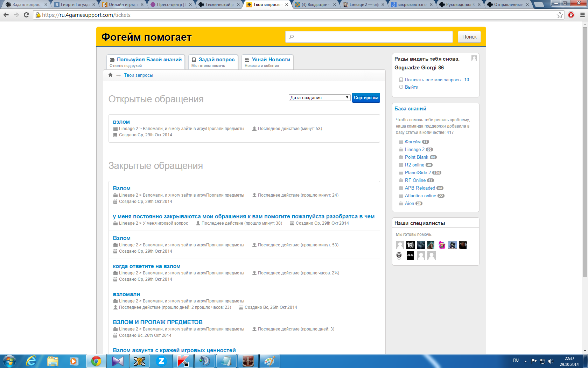Click 'Показать все мои запросы: 10'
The height and width of the screenshot is (368, 588).
pos(437,80)
